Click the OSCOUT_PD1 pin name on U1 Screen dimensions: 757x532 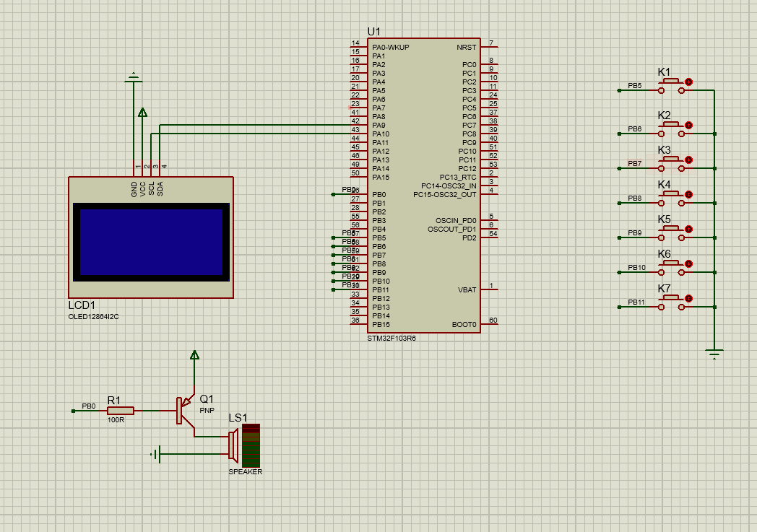pyautogui.click(x=452, y=230)
